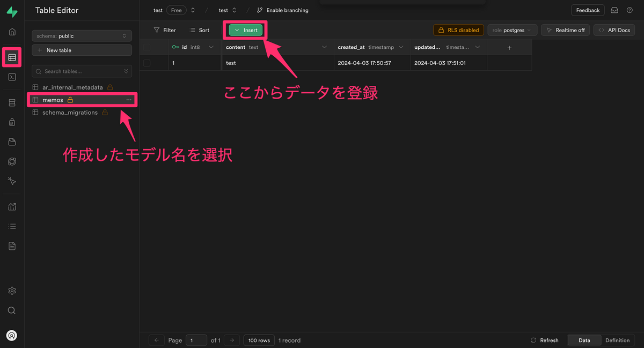Open the inbox notifications icon

pos(614,10)
